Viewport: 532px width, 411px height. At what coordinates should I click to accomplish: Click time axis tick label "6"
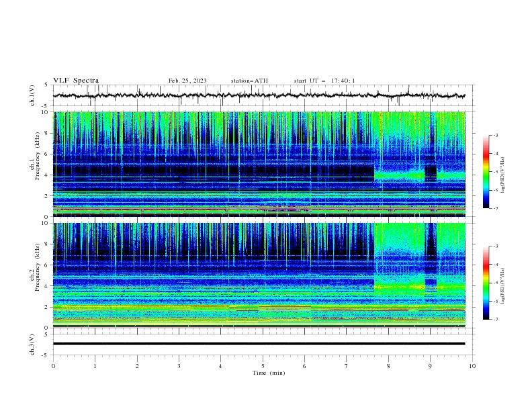click(304, 366)
